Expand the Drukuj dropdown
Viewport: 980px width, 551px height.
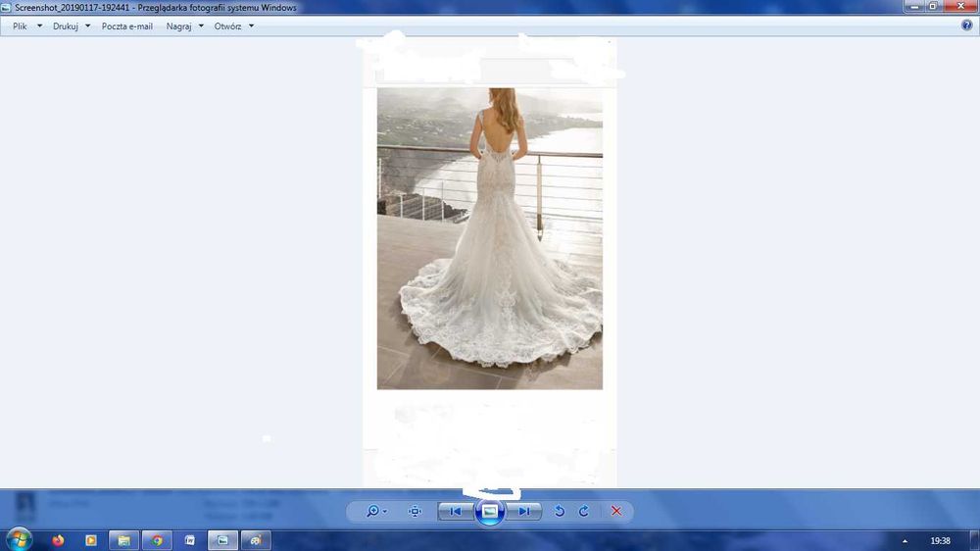tap(72, 26)
